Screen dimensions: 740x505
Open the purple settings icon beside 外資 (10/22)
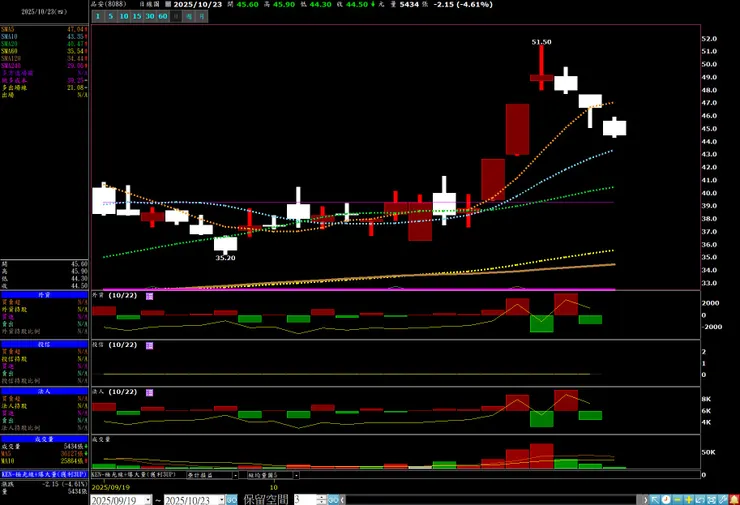click(149, 296)
